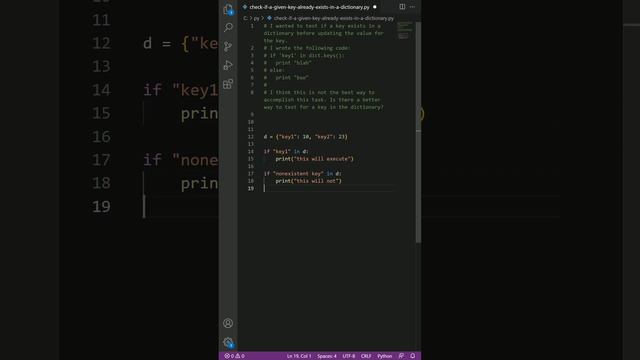Click 'Ln 19, Col 1' in status bar
The width and height of the screenshot is (640, 360).
[299, 356]
